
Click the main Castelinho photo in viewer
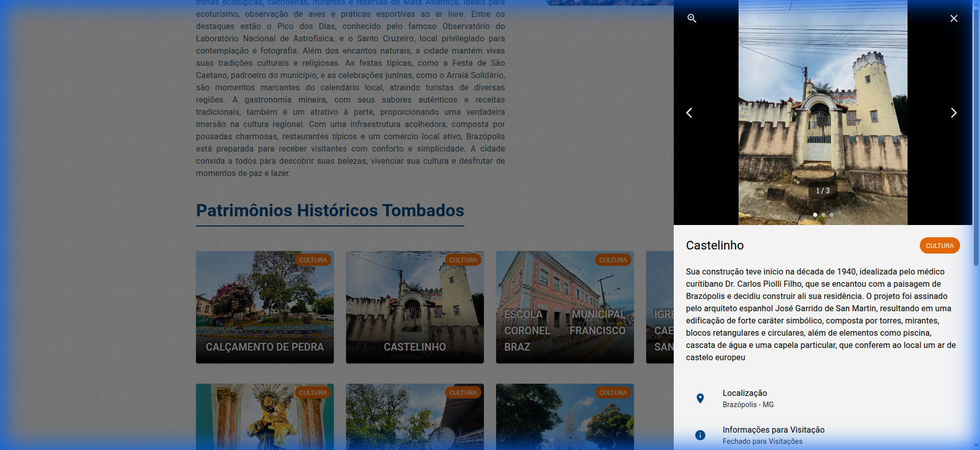[823, 112]
